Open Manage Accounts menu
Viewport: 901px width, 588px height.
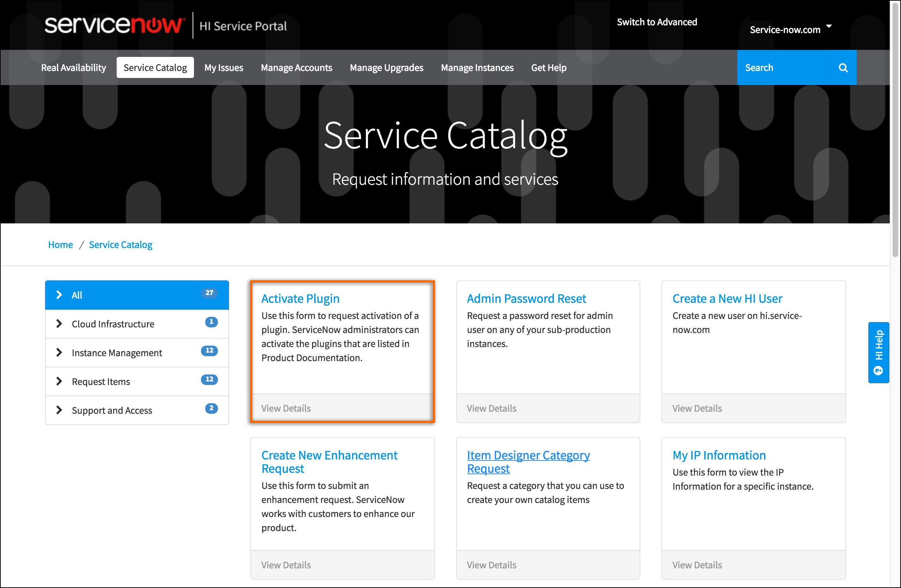[x=297, y=68]
